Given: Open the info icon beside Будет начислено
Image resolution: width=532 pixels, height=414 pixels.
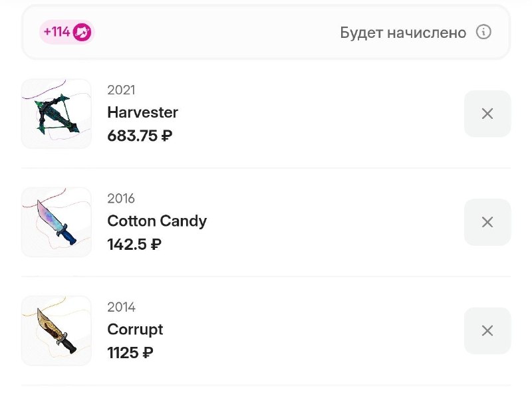Looking at the screenshot, I should (x=483, y=32).
